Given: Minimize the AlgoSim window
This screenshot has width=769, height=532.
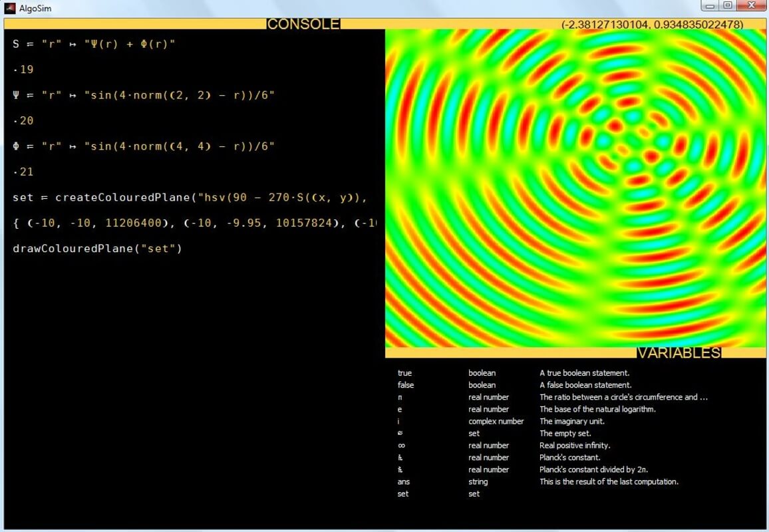Looking at the screenshot, I should [x=710, y=5].
